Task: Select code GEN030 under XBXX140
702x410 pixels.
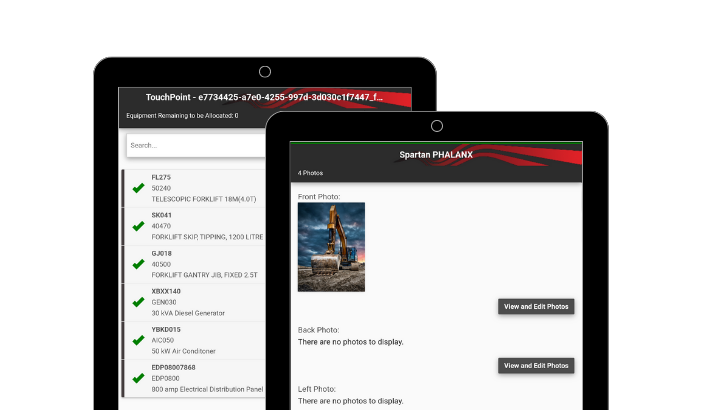Action: [x=164, y=302]
